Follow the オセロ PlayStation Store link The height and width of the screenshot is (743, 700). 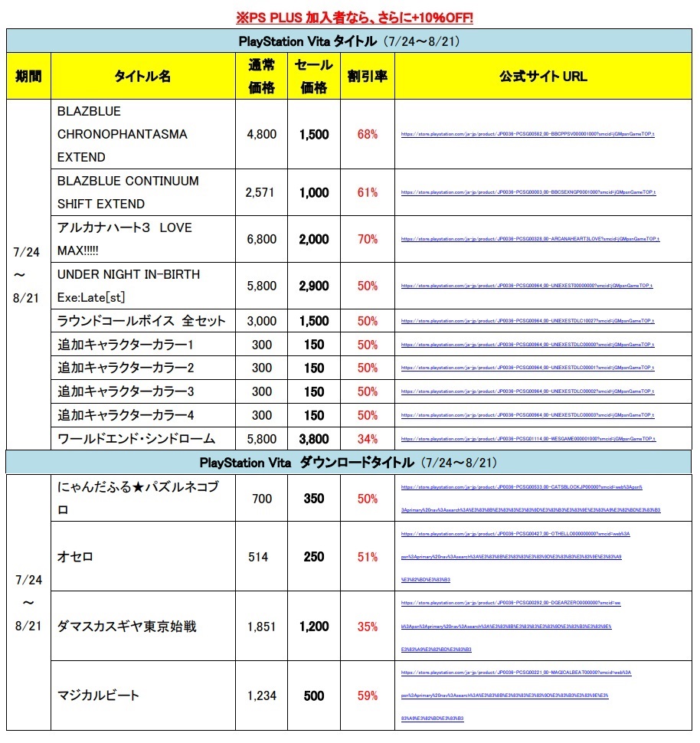pos(515,558)
